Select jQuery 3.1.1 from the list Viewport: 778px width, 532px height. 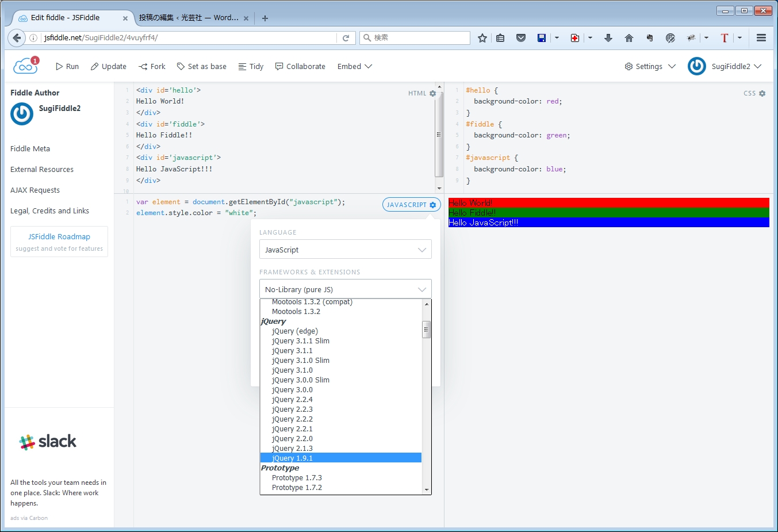(x=292, y=351)
